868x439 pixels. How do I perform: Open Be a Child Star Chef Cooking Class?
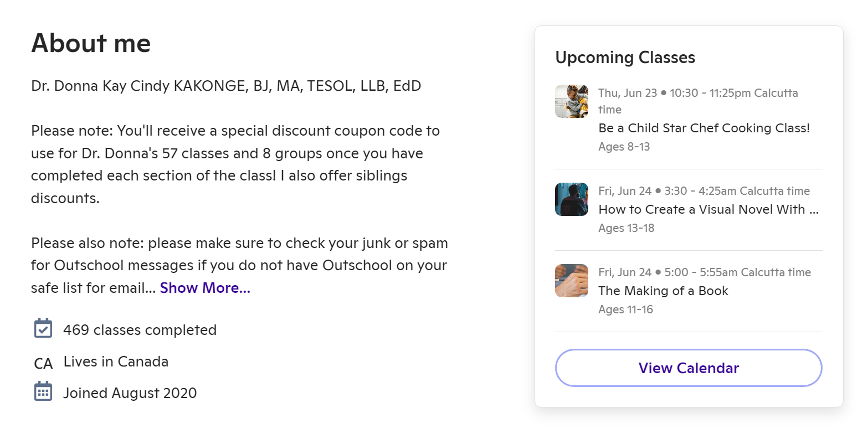(704, 128)
